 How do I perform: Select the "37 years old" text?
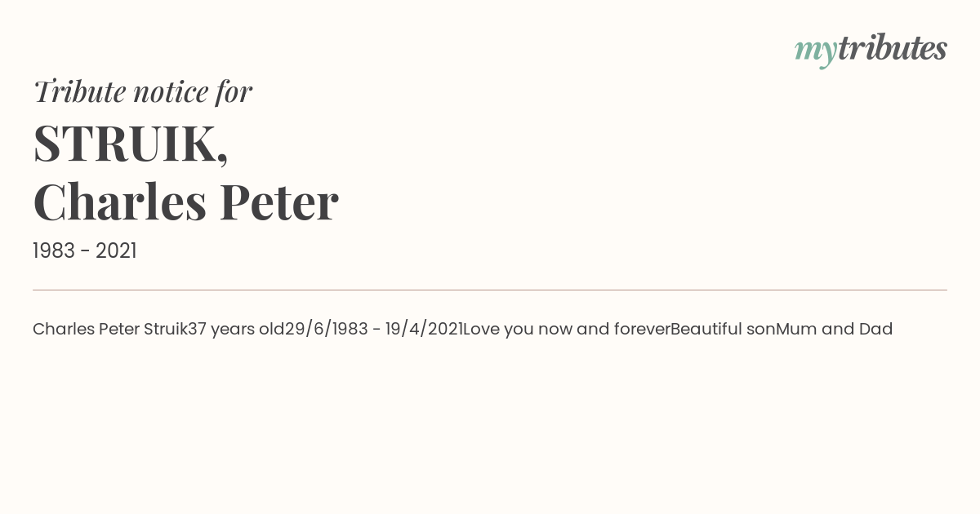pyautogui.click(x=237, y=329)
